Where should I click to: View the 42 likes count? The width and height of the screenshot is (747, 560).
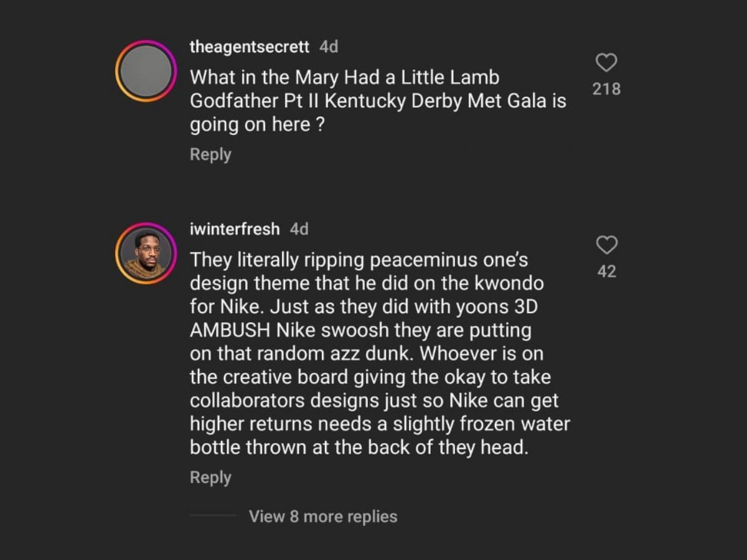(606, 271)
